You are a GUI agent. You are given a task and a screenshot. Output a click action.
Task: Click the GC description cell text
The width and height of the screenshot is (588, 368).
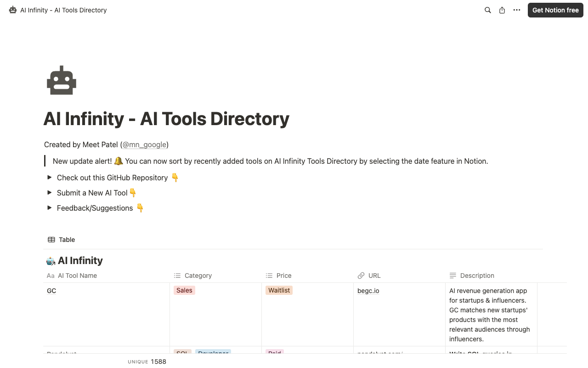[490, 315]
